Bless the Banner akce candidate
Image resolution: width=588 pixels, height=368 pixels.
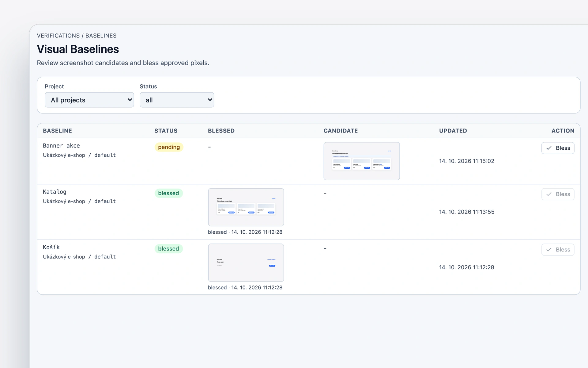point(558,148)
